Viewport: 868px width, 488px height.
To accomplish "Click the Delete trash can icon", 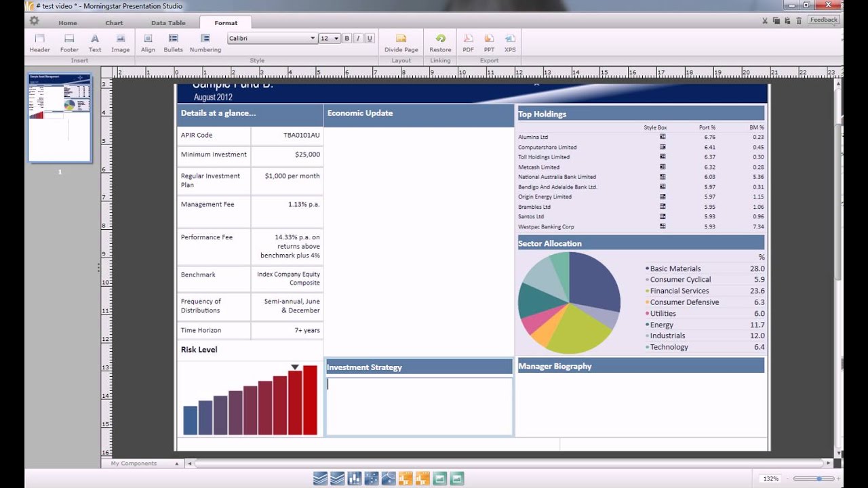I will (x=799, y=21).
